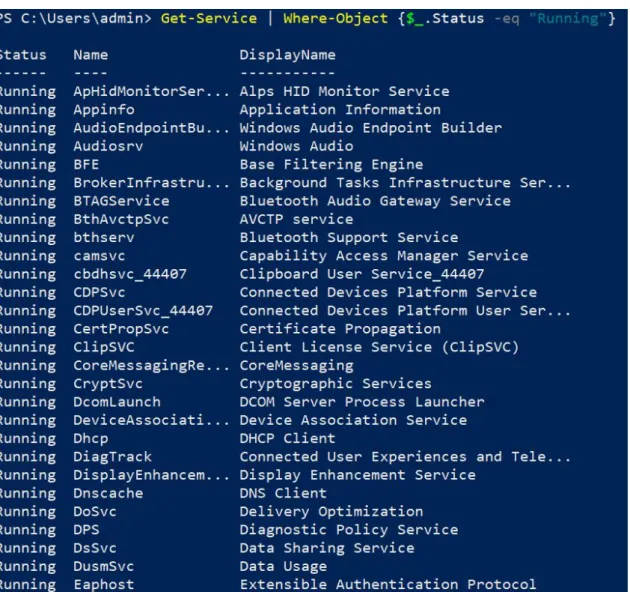Screen dimensions: 630x592
Task: Click the cbdhsvc_44407 service name
Action: coord(130,274)
